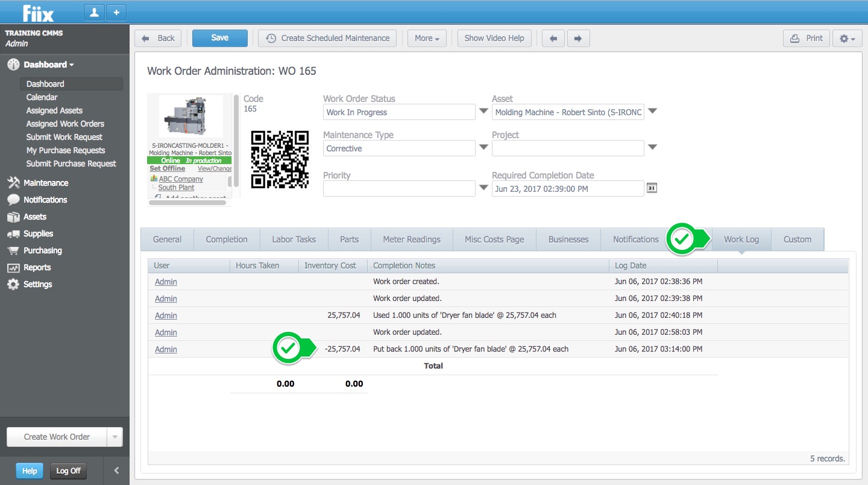Switch to the Custom tab
This screenshot has height=485, width=868.
(797, 239)
